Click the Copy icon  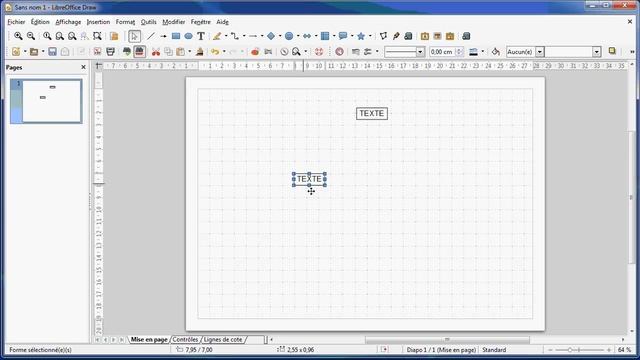(x=168, y=52)
